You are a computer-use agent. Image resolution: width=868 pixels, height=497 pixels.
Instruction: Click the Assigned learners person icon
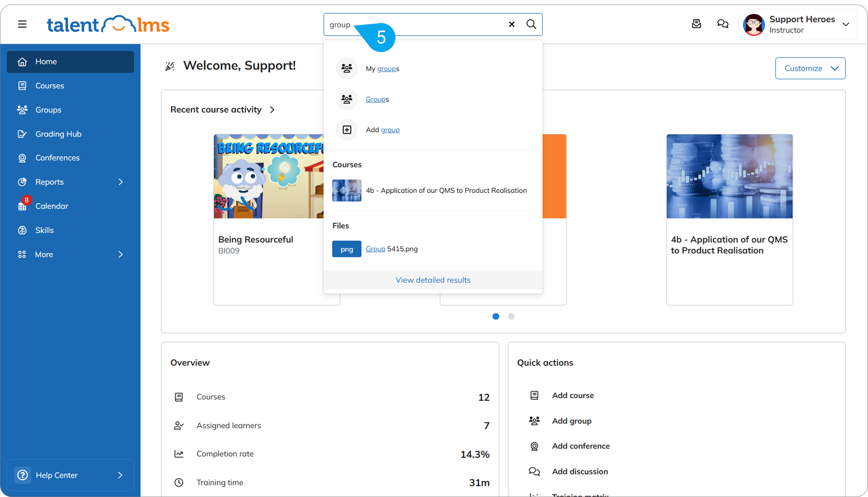[x=179, y=425]
